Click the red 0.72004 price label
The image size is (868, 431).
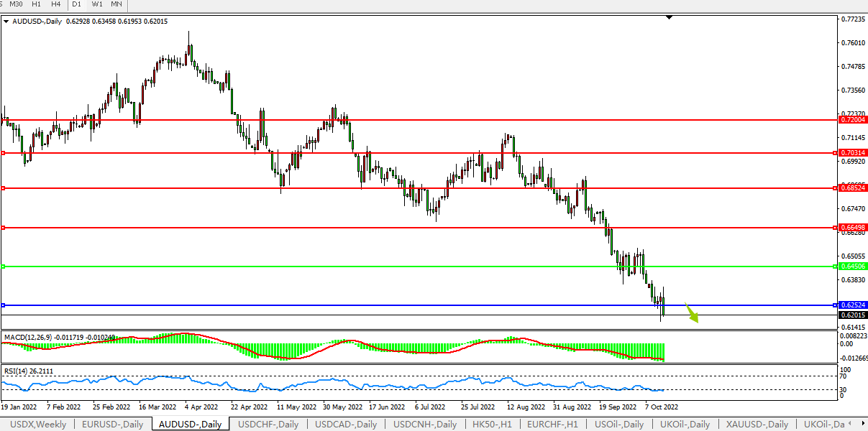(x=853, y=120)
